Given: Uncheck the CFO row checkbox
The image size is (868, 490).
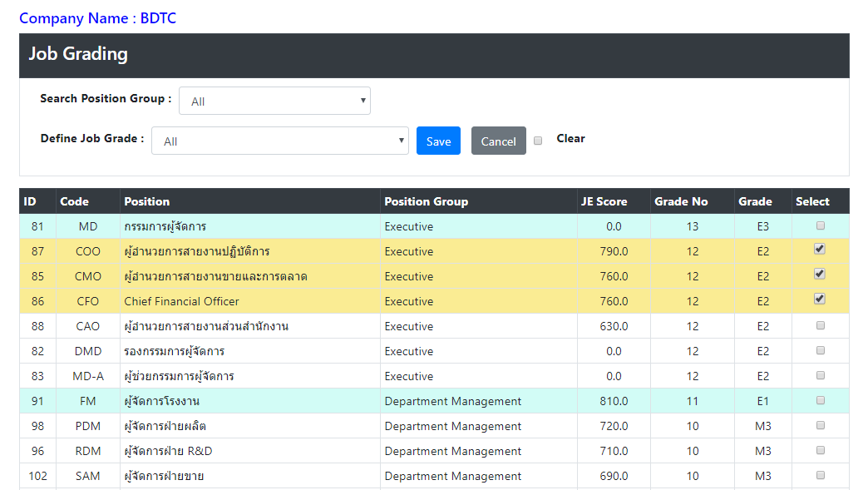Looking at the screenshot, I should pyautogui.click(x=820, y=299).
